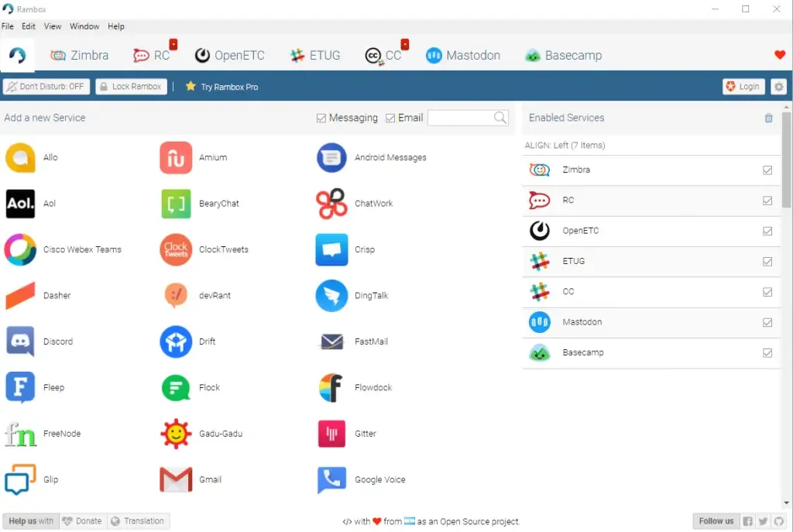Select the Discord icon

(x=20, y=342)
